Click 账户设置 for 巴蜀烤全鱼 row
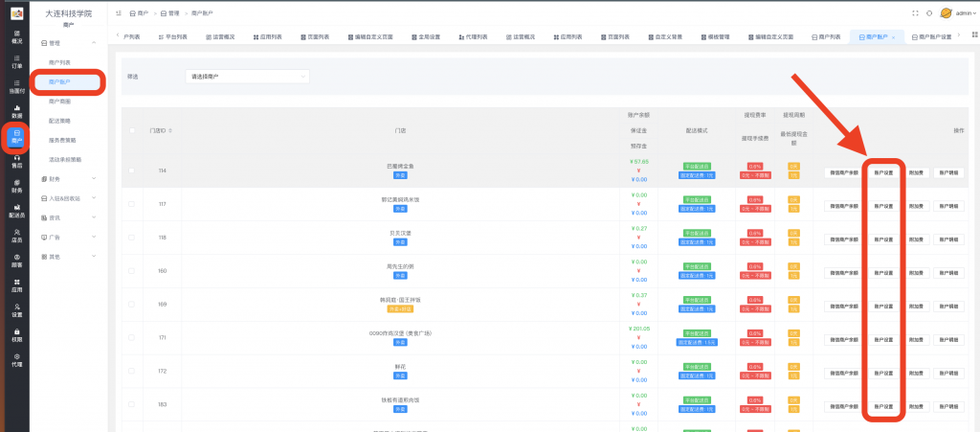This screenshot has height=432, width=980. point(883,172)
